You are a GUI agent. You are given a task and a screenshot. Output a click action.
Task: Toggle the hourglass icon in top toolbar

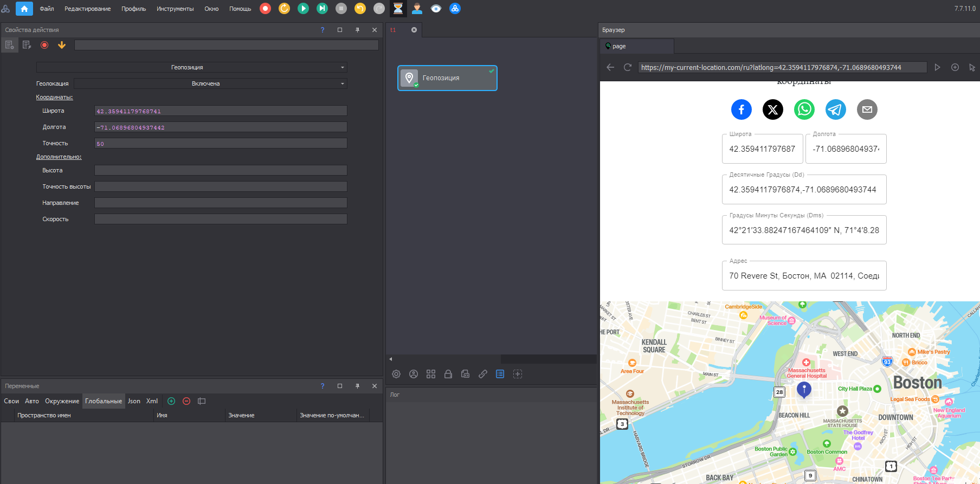point(398,9)
